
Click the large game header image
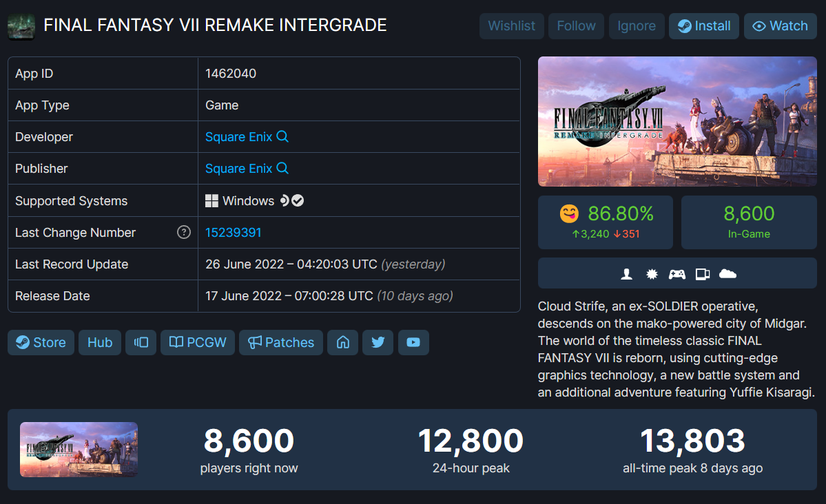tap(677, 122)
